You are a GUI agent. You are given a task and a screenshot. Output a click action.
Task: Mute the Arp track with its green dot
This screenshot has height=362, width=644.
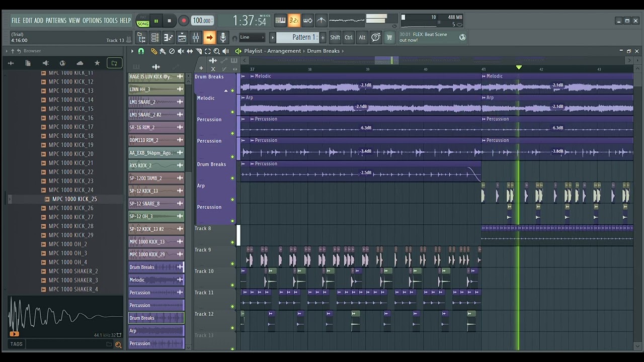[x=232, y=199]
